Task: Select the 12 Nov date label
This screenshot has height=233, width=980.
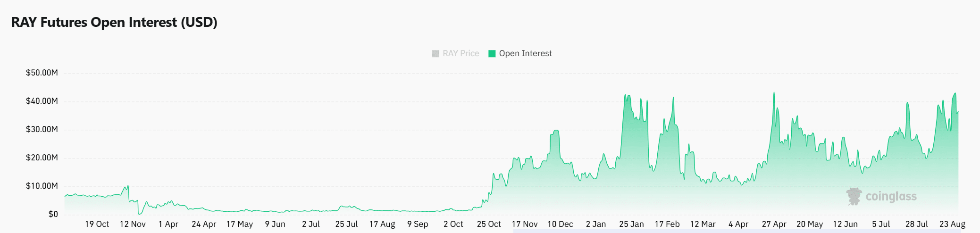Action: pyautogui.click(x=133, y=224)
